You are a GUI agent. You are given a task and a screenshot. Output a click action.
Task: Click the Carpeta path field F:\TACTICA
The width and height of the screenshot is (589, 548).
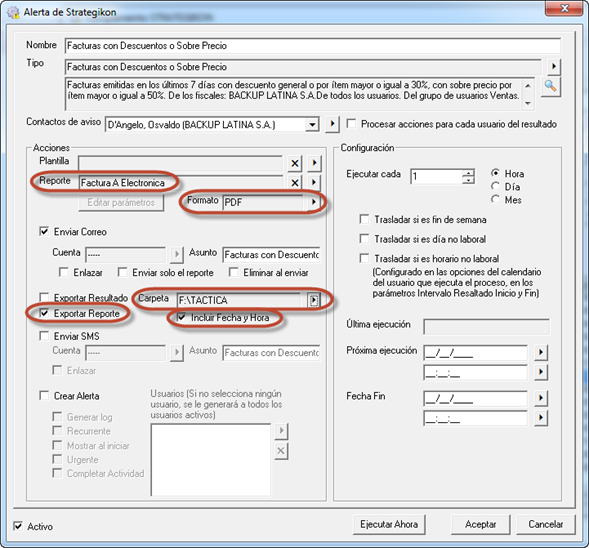[x=239, y=300]
